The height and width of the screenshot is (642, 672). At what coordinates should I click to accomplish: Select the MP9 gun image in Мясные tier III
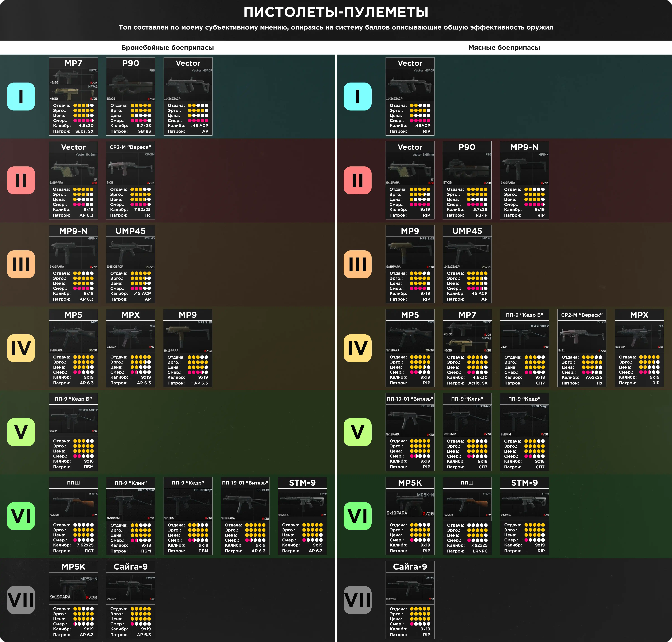(410, 253)
